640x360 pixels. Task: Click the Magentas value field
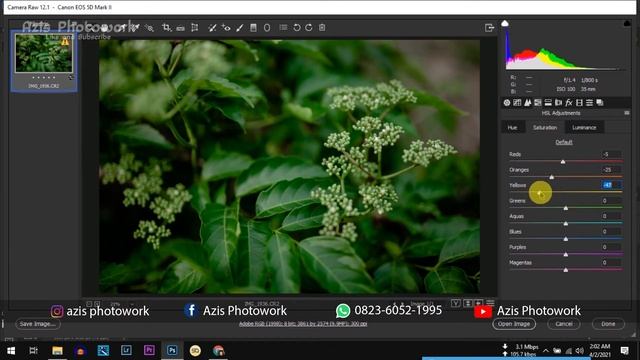coord(611,262)
